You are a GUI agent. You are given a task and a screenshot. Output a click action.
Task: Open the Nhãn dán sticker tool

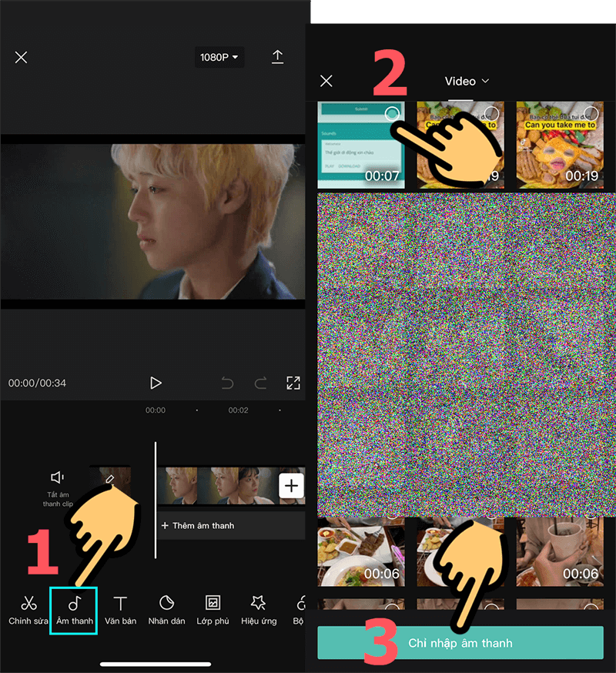(166, 609)
